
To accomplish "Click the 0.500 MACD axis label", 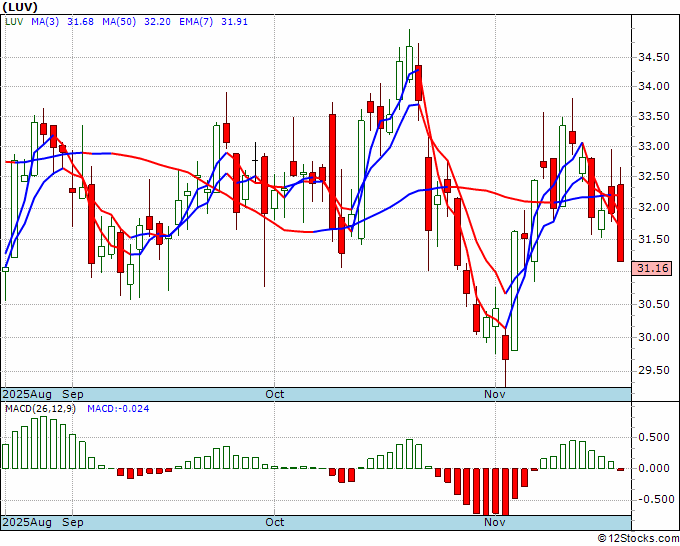I will (654, 437).
